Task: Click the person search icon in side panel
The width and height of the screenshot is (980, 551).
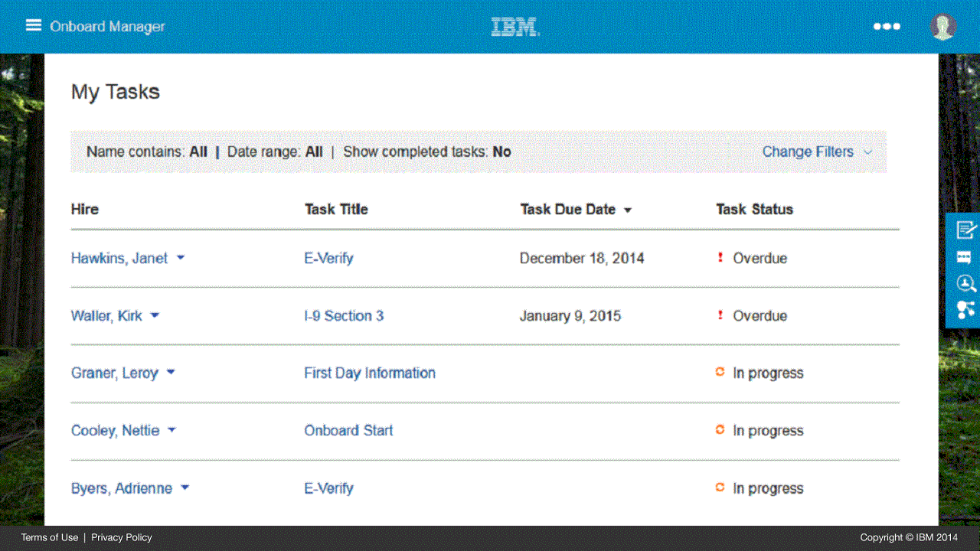Action: (966, 284)
